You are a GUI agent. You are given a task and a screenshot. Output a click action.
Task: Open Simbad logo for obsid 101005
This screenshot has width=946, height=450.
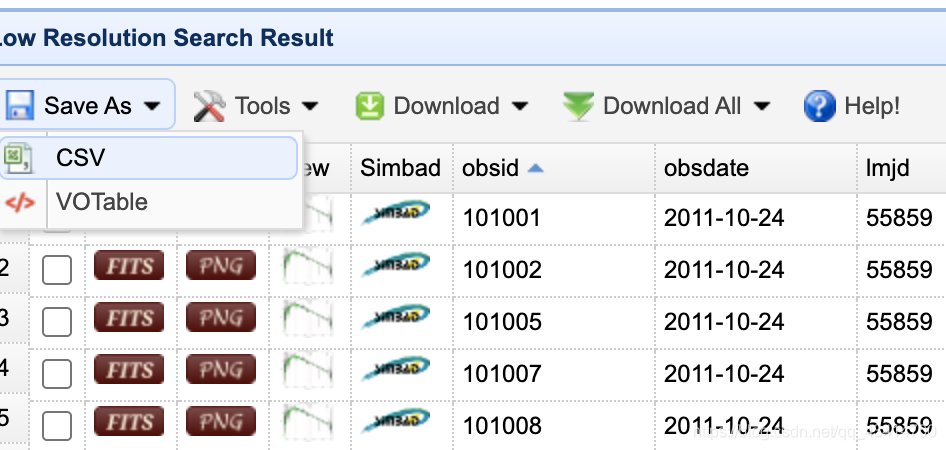[396, 317]
